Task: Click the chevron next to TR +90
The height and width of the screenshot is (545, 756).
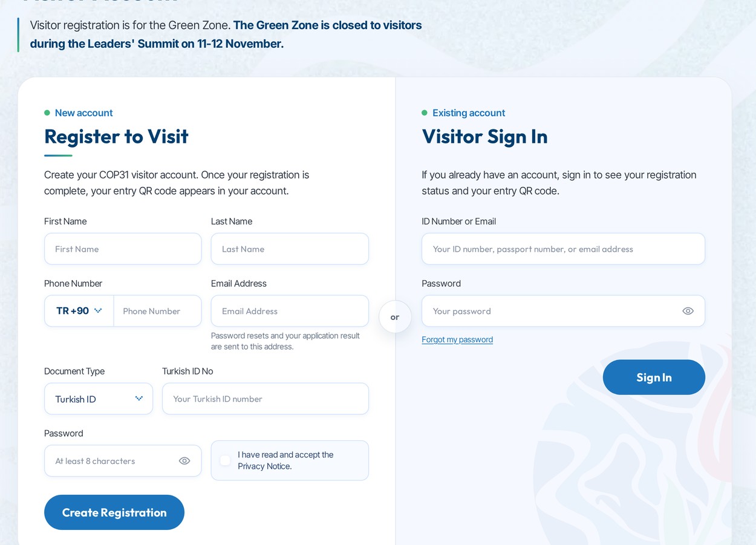Action: [98, 311]
